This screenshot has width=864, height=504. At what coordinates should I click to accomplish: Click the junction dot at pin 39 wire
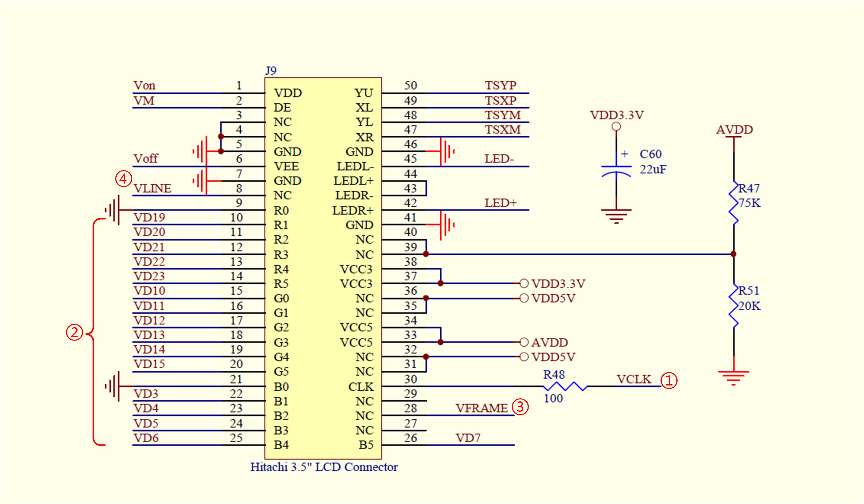coord(426,254)
